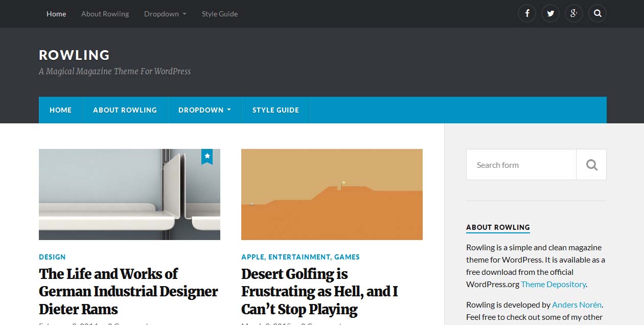
Task: Open the APPLE category link
Action: coord(252,257)
